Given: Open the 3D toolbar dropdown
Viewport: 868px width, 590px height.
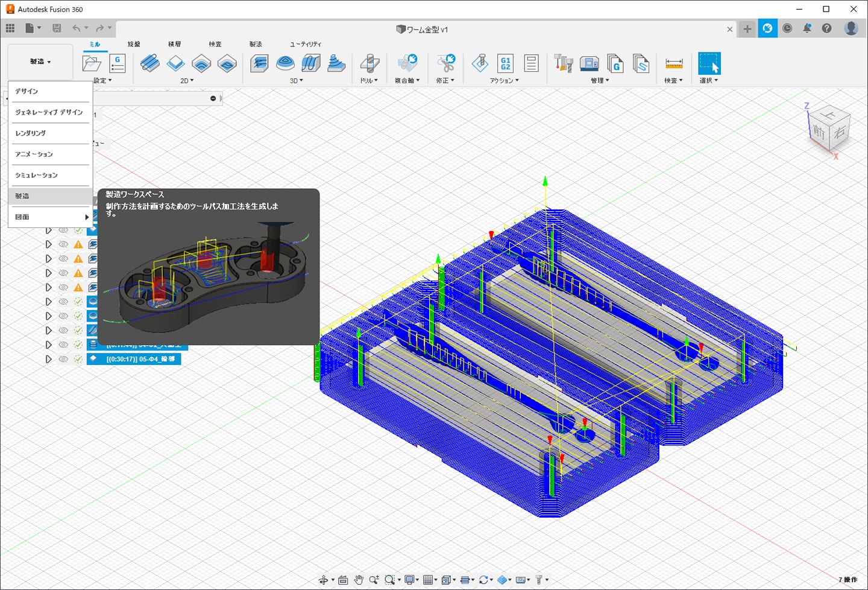Looking at the screenshot, I should (297, 80).
